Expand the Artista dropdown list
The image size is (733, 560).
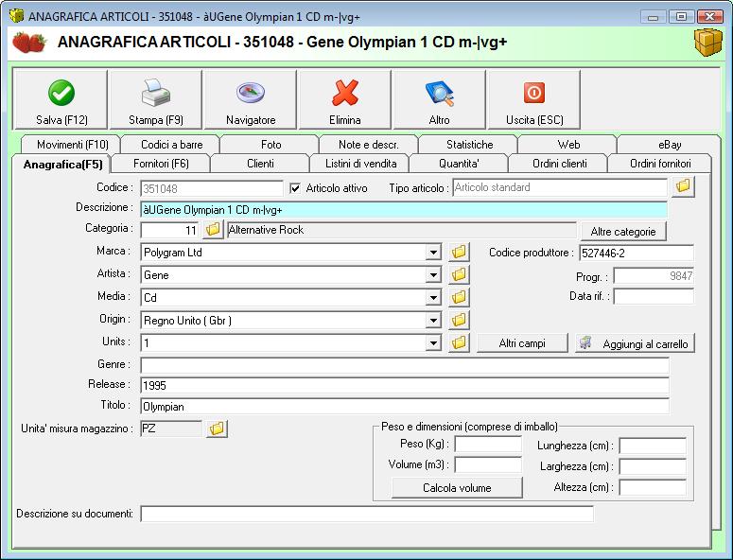pos(433,275)
